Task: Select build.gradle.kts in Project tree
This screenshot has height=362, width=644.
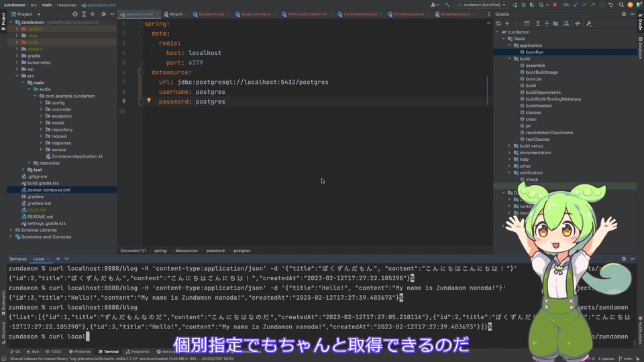Action: pos(43,183)
